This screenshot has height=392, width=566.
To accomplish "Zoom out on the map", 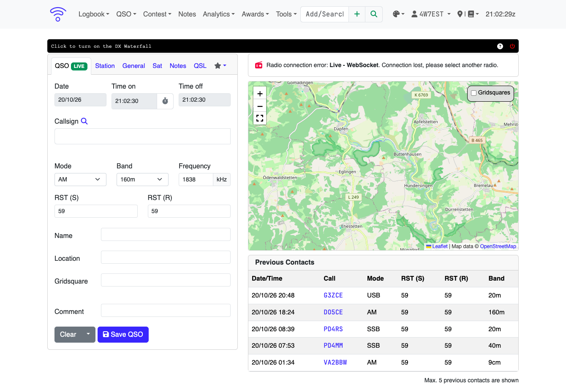I will [x=260, y=106].
